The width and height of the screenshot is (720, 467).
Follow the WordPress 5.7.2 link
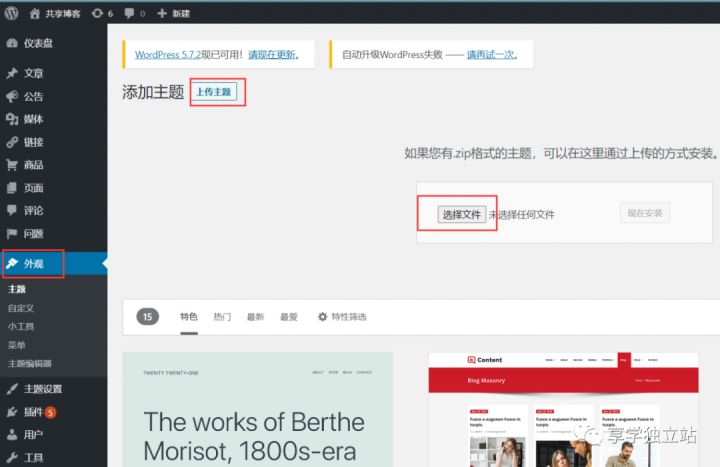coord(168,55)
